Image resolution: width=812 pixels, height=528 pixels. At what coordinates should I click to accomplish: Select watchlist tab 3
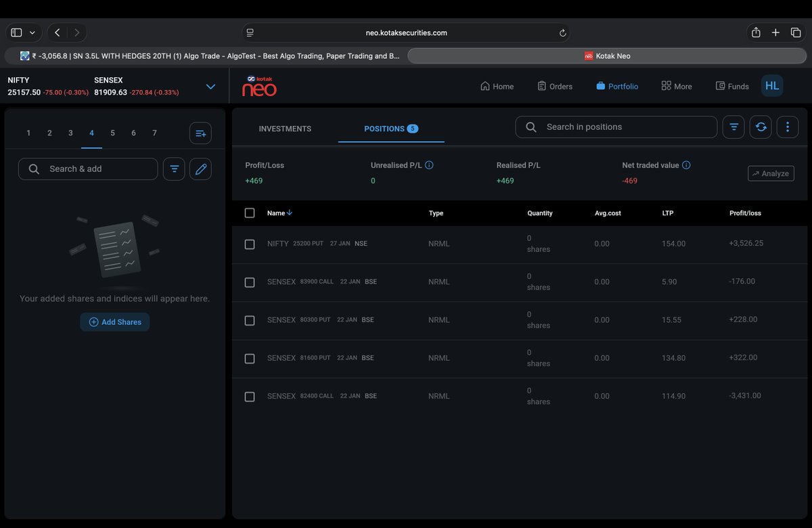70,133
